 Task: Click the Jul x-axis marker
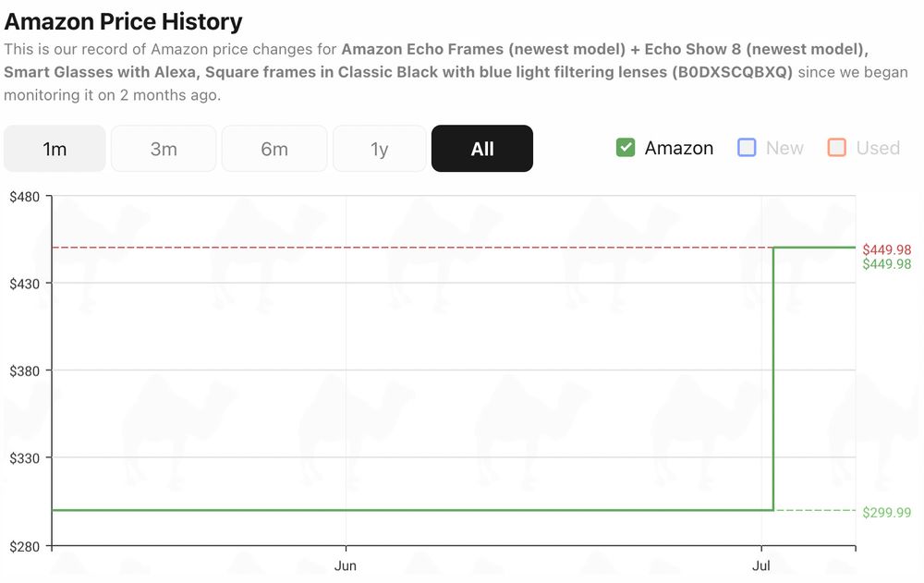point(761,565)
